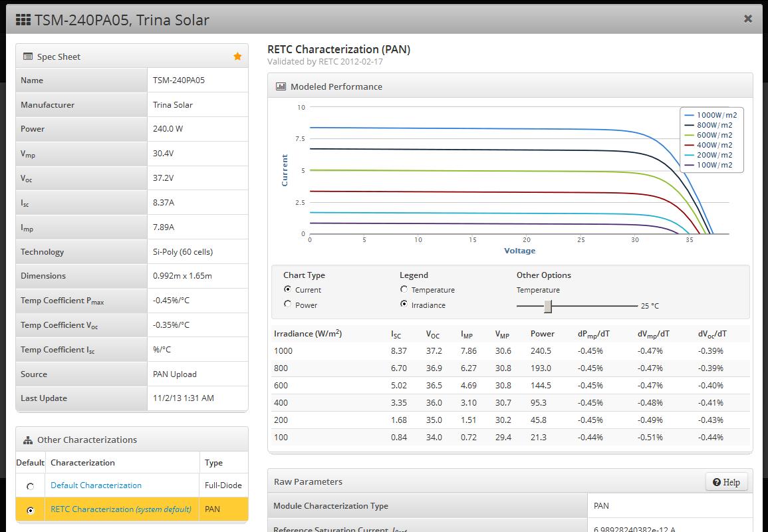Image resolution: width=768 pixels, height=532 pixels.
Task: Click the Raw Parameters panel title
Action: [308, 481]
